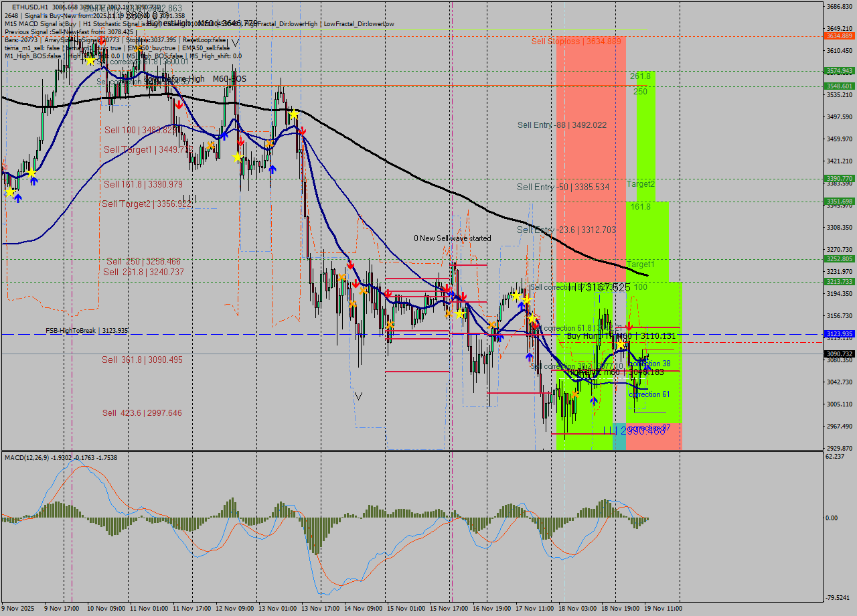The image size is (857, 616).
Task: Click the Sell 423.6 2997.646 red label
Action: pyautogui.click(x=141, y=413)
